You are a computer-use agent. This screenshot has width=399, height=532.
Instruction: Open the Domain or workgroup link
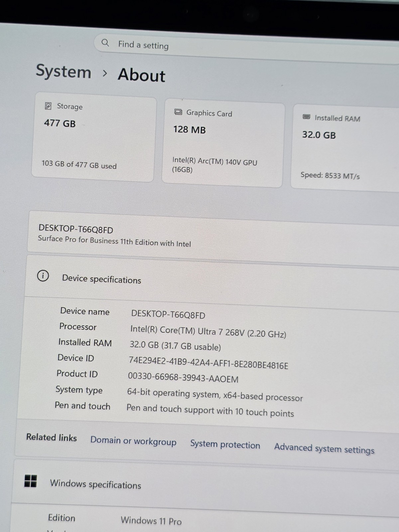pos(133,441)
